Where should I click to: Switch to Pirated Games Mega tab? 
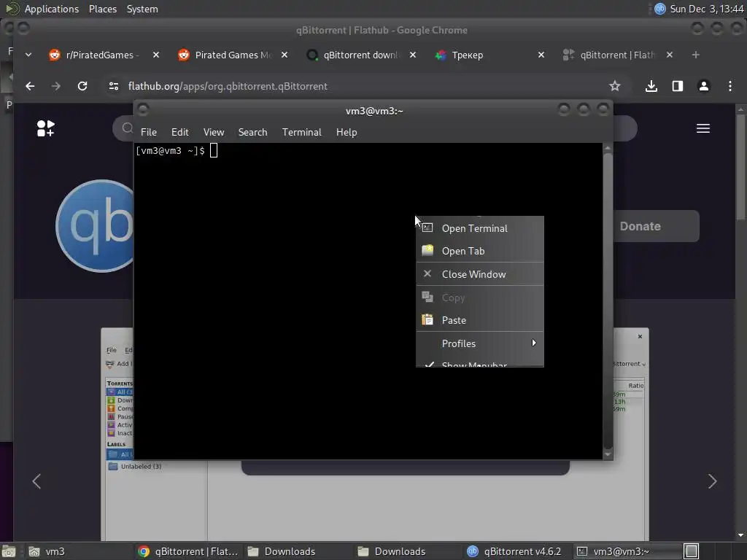pyautogui.click(x=231, y=55)
